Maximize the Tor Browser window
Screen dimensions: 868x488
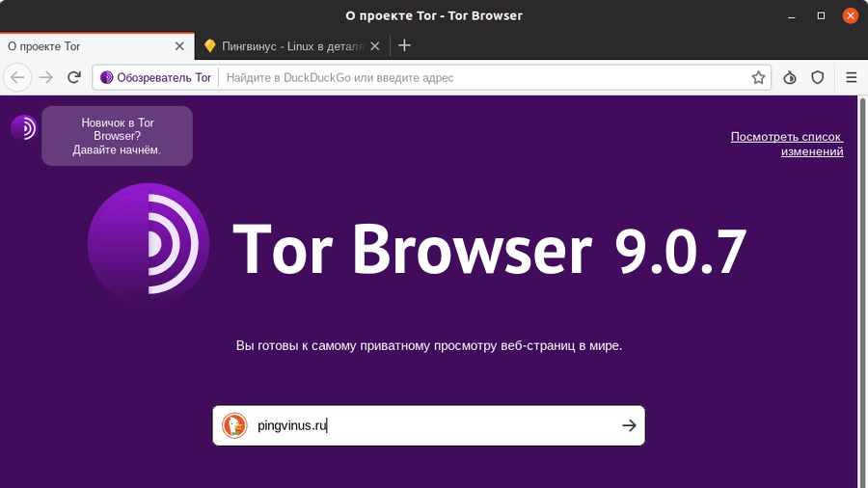tap(821, 16)
